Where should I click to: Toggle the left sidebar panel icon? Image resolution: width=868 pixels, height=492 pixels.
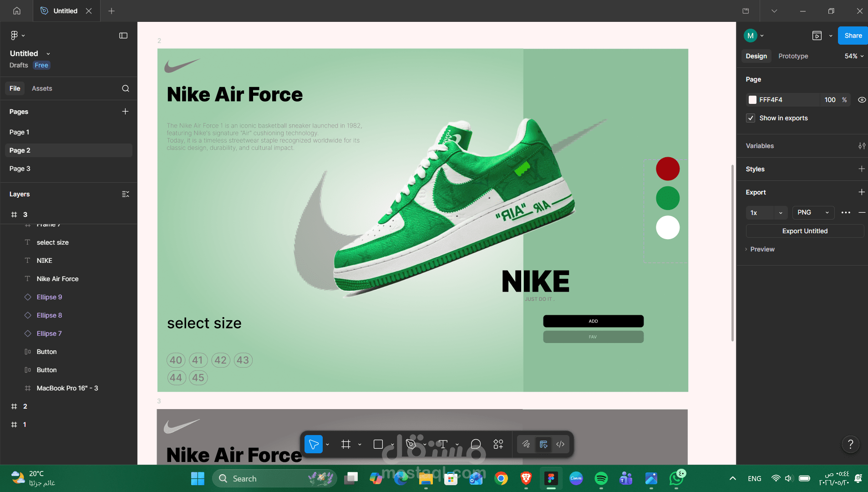(x=123, y=36)
